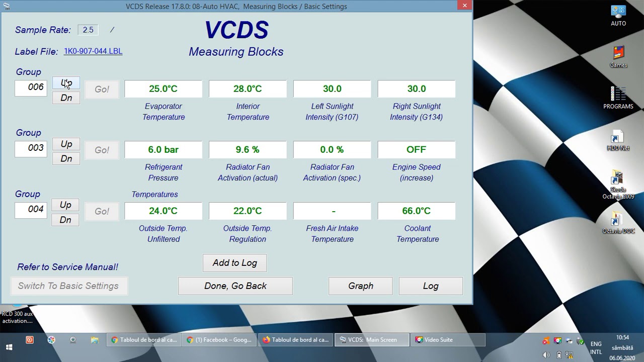The image size is (644, 362).
Task: Open RCD 300 aux activation desktop item
Action: pos(17,314)
